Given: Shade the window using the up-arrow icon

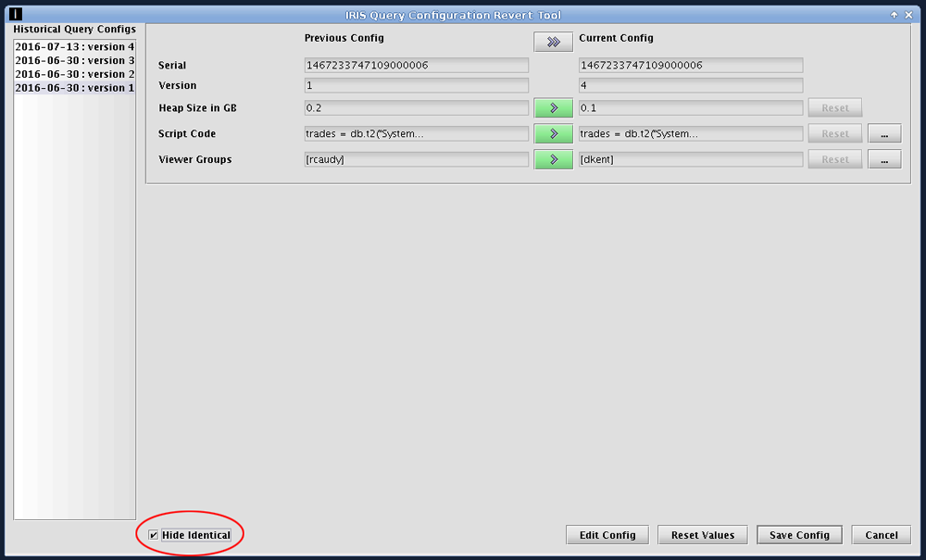Looking at the screenshot, I should [x=895, y=15].
